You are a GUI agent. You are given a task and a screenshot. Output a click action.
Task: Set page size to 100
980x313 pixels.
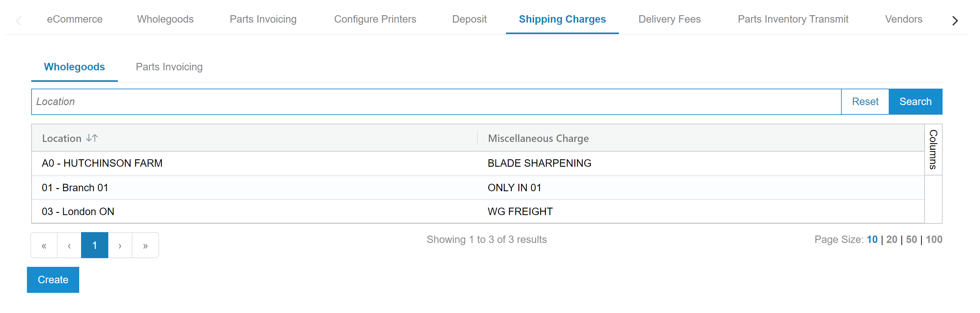click(x=934, y=240)
